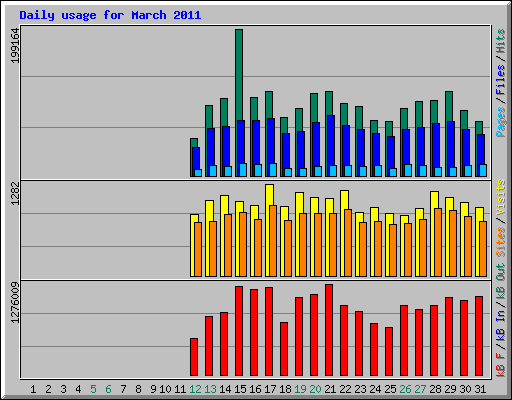Click the orange sites bar for day 29

(x=453, y=243)
